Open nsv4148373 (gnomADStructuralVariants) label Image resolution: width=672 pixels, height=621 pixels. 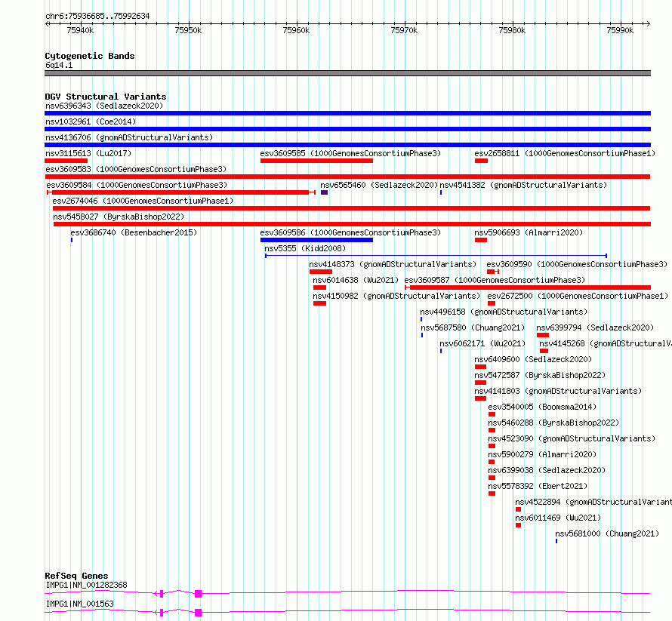tap(393, 264)
